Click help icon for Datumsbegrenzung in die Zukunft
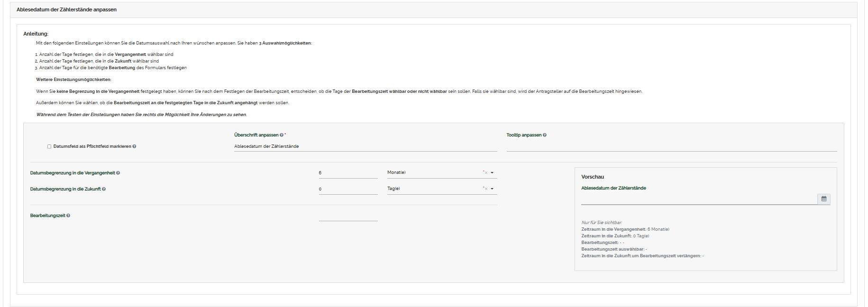 104,189
